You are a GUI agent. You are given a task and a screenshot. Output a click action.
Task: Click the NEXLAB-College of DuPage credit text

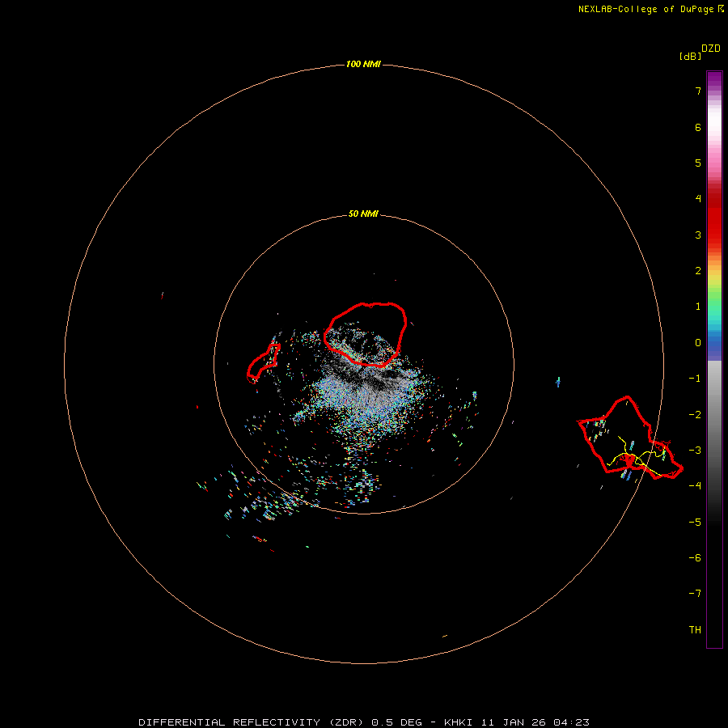coord(651,9)
